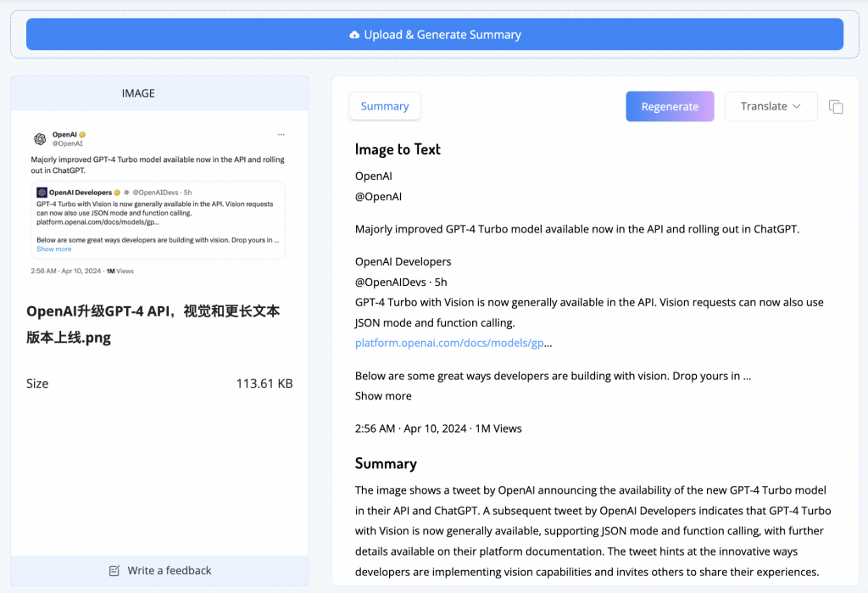The width and height of the screenshot is (868, 593).
Task: Click the 113.61 KB size value
Action: pos(264,383)
